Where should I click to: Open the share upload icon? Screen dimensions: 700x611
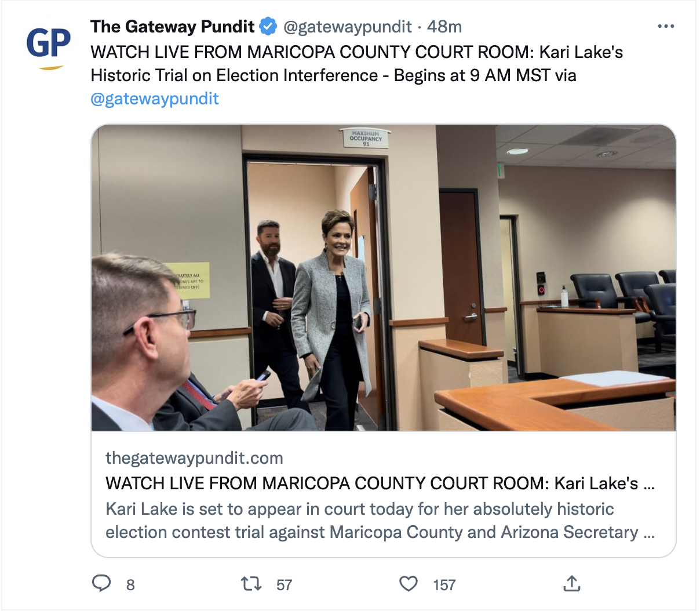click(572, 583)
